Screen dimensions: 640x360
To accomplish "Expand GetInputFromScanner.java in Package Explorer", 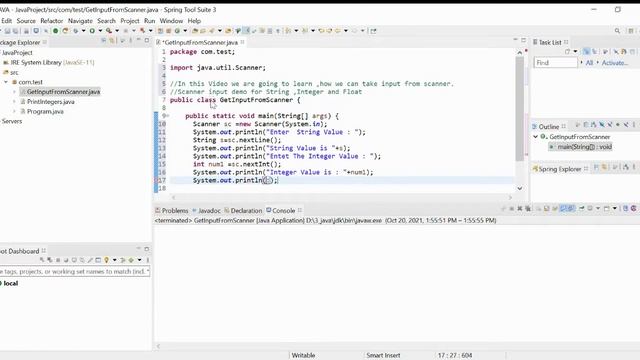I will pos(14,92).
